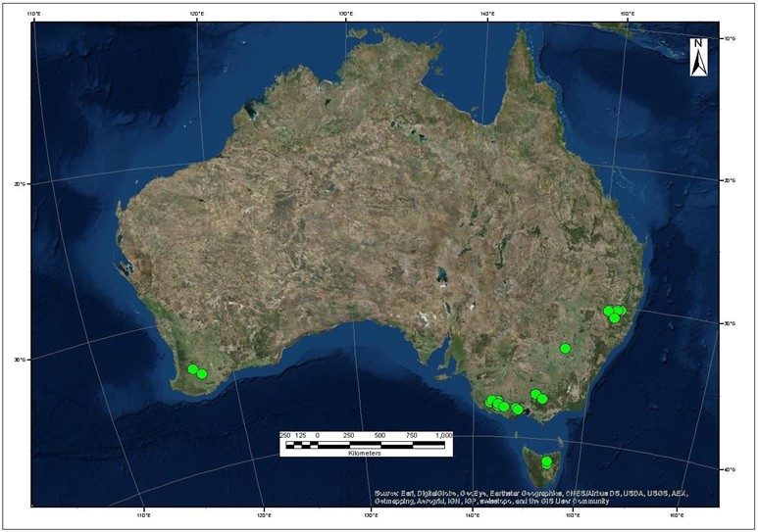
Task: Click the westernmost green marker in Western Australia
Action: tap(193, 369)
